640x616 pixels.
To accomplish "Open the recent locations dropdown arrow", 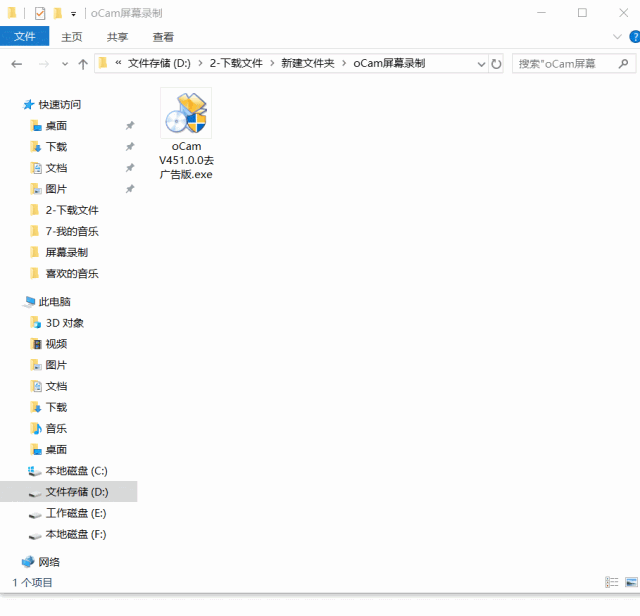I will (65, 64).
